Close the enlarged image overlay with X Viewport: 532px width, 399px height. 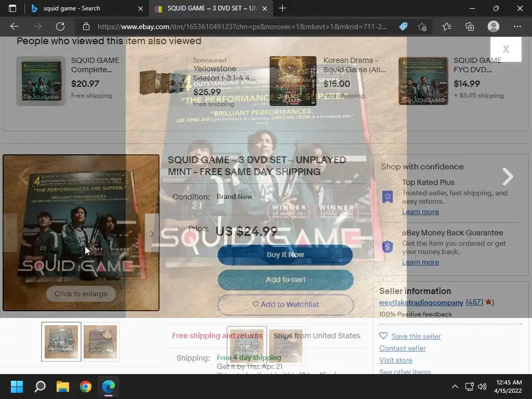506,49
